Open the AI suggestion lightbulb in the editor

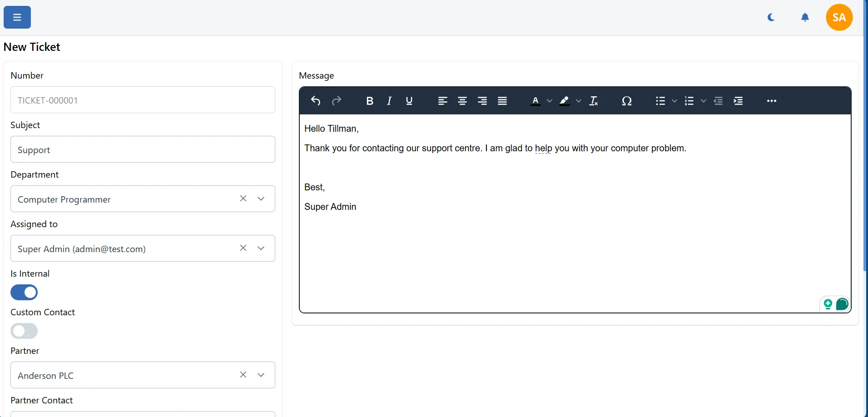tap(828, 304)
